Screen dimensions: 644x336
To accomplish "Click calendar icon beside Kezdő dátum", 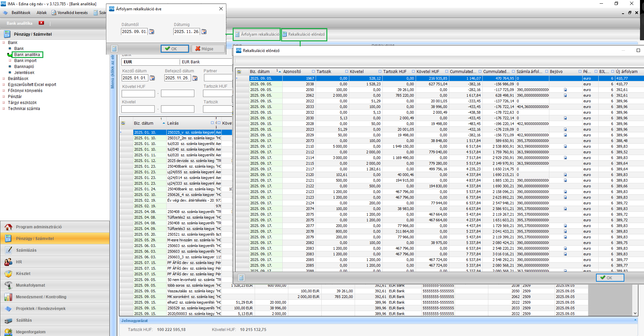I will (x=152, y=78).
